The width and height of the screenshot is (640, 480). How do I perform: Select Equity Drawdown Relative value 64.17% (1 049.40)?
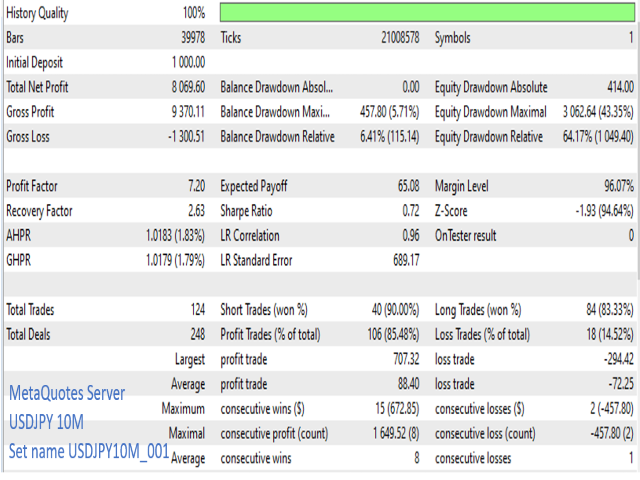[598, 136]
